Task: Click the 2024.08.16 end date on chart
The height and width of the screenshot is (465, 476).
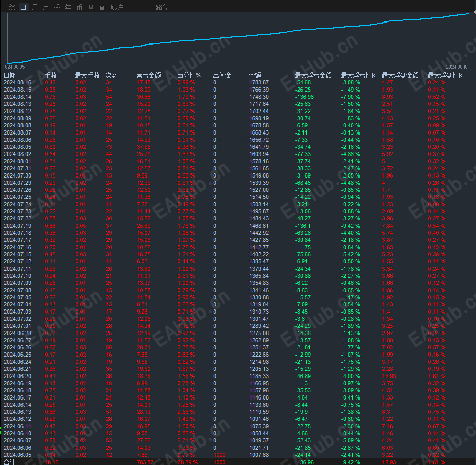Action: (457, 67)
